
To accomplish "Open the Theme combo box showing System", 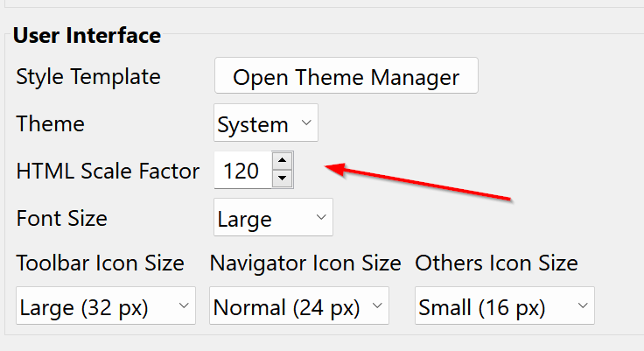I will click(266, 123).
